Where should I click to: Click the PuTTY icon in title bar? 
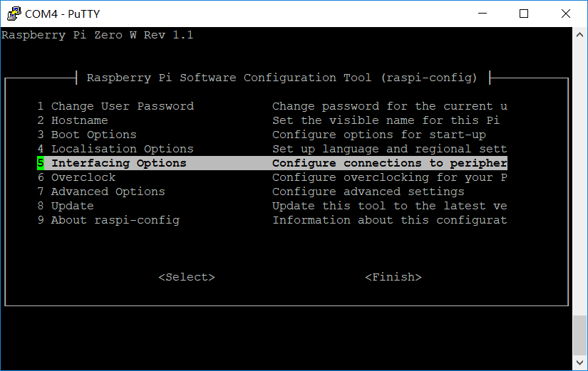(x=13, y=14)
